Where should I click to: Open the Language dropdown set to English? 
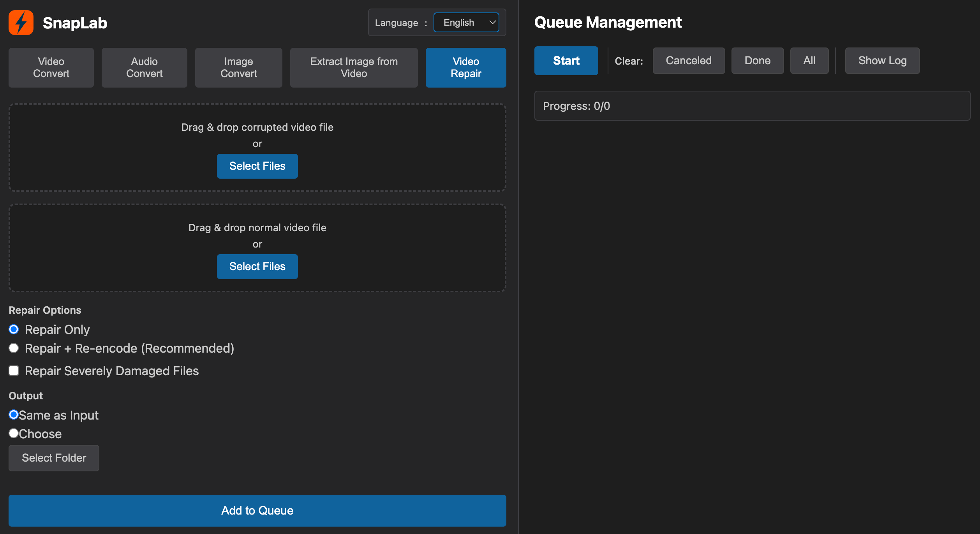[466, 23]
